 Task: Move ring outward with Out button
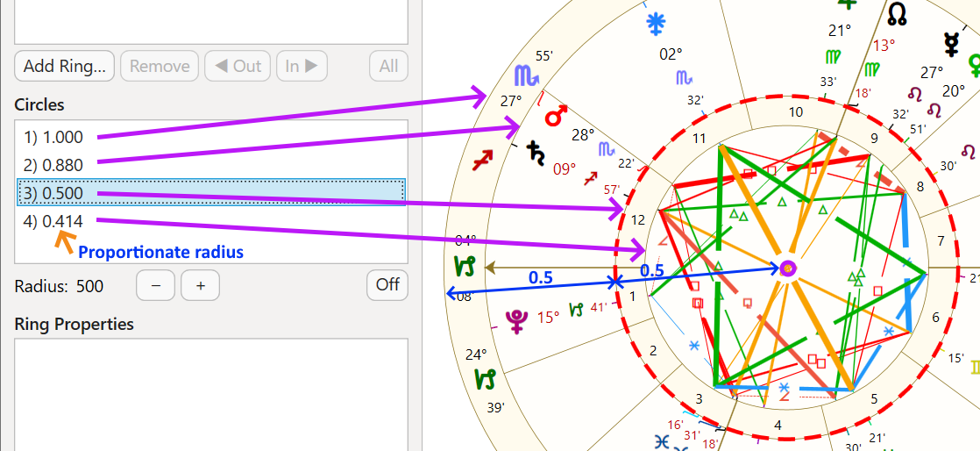[238, 67]
